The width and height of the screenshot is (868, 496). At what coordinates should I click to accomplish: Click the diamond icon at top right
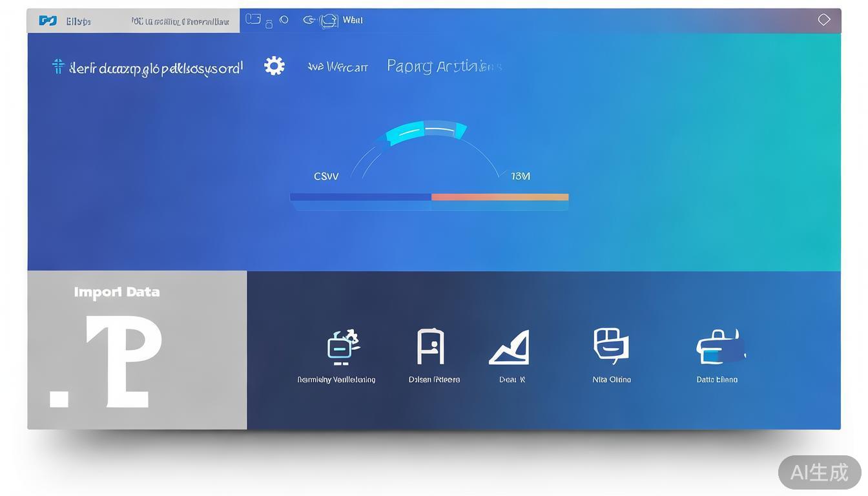tap(824, 20)
